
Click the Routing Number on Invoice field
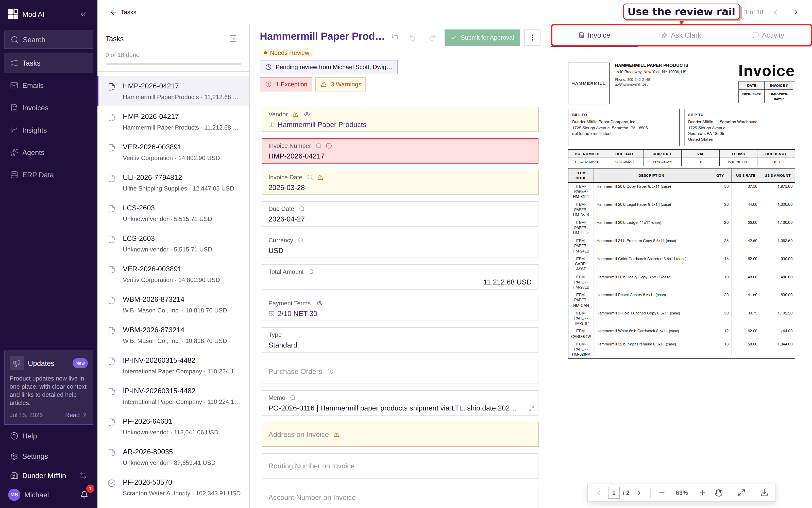(400, 466)
